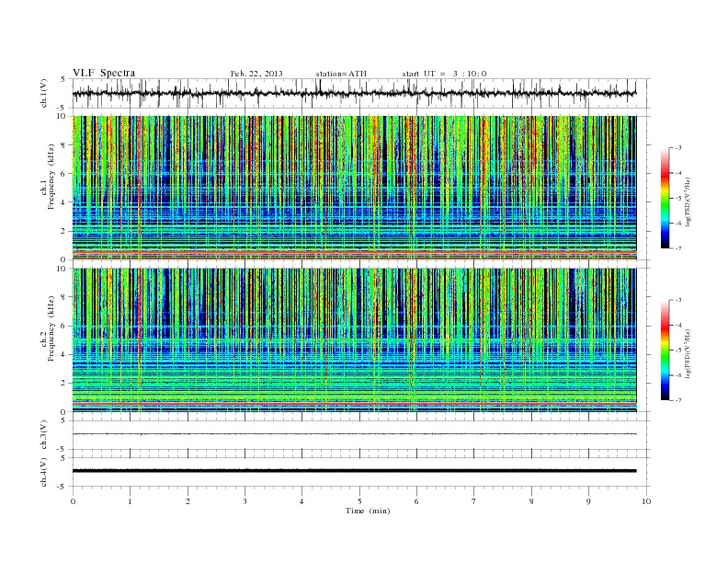The image size is (728, 563).
Task: Click the '7' time axis tick label
Action: 474,501
